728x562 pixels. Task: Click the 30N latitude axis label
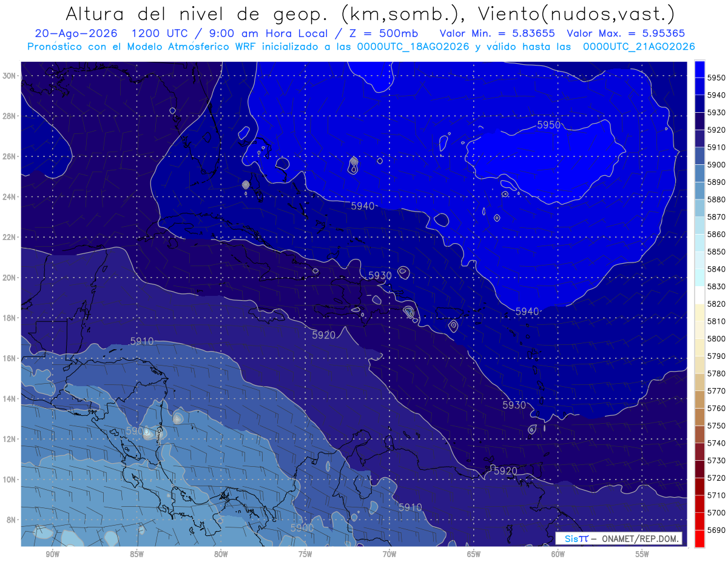tap(9, 76)
